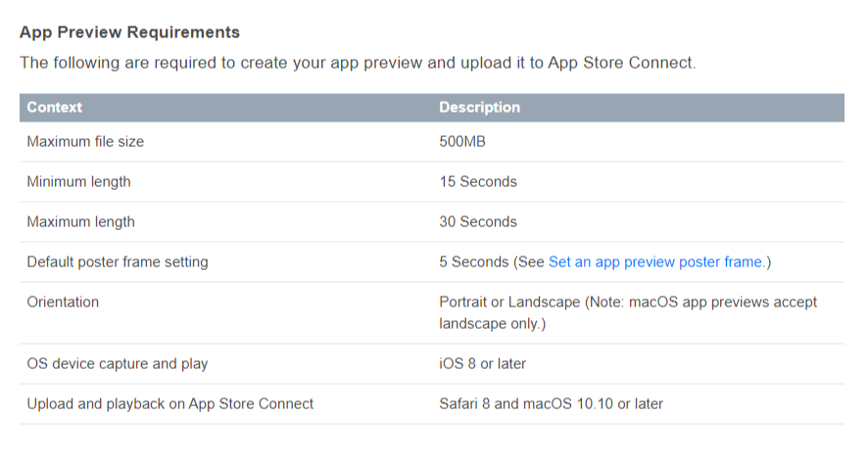
Task: Select the 'Maximum length' row label
Action: [80, 222]
